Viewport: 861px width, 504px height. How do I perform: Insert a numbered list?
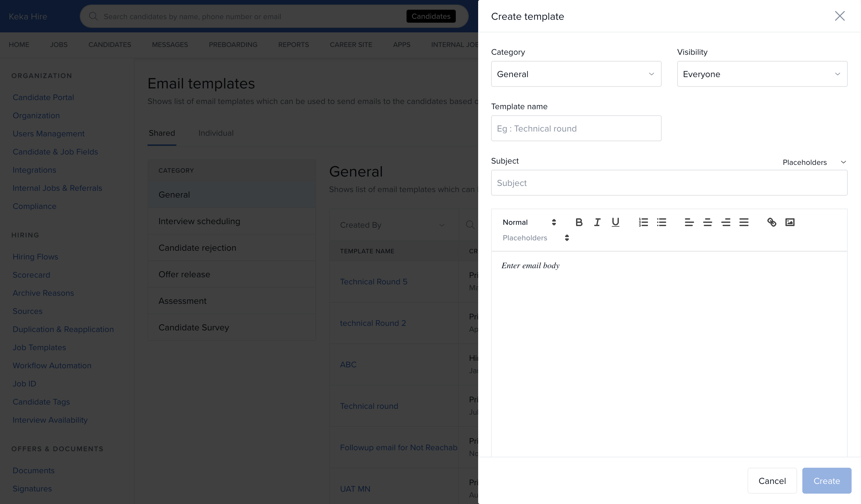643,222
